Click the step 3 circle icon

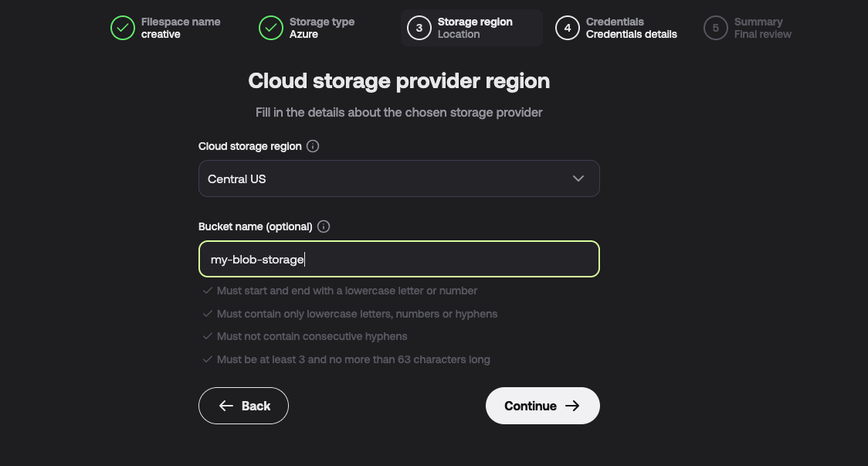[x=419, y=28]
